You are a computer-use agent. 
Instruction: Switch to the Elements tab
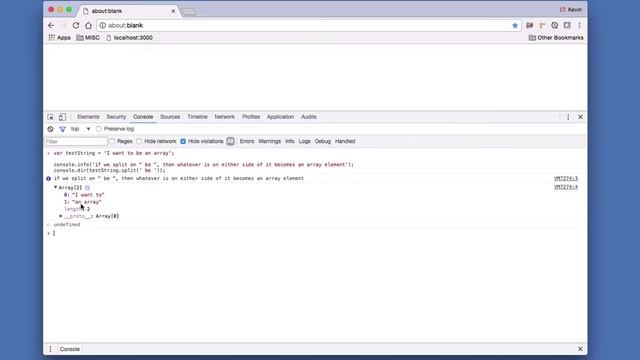pyautogui.click(x=88, y=117)
